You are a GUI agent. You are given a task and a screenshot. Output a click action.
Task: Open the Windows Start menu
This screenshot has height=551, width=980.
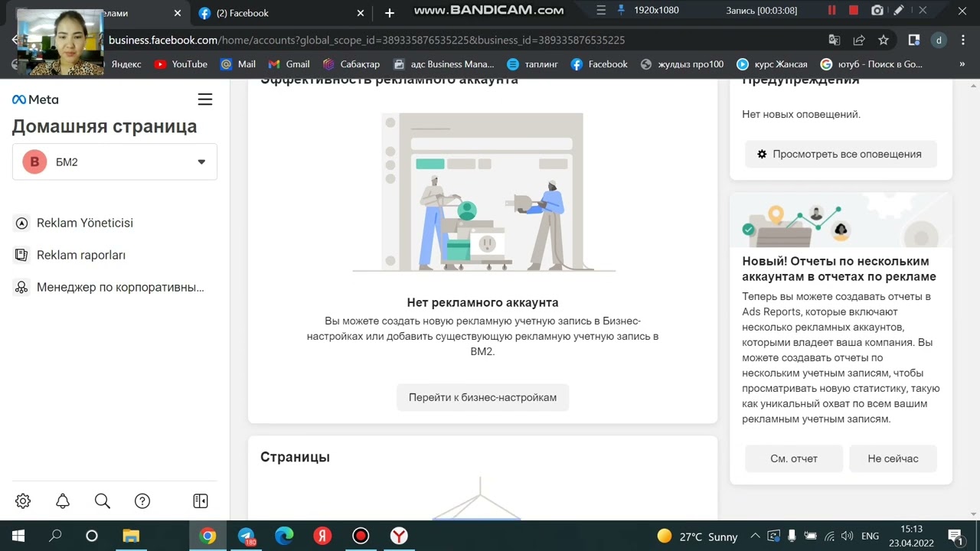[18, 536]
